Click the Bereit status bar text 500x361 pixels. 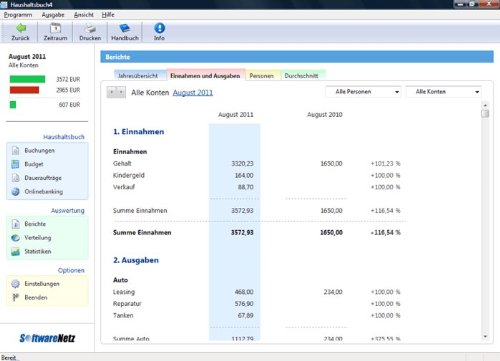coord(8,358)
